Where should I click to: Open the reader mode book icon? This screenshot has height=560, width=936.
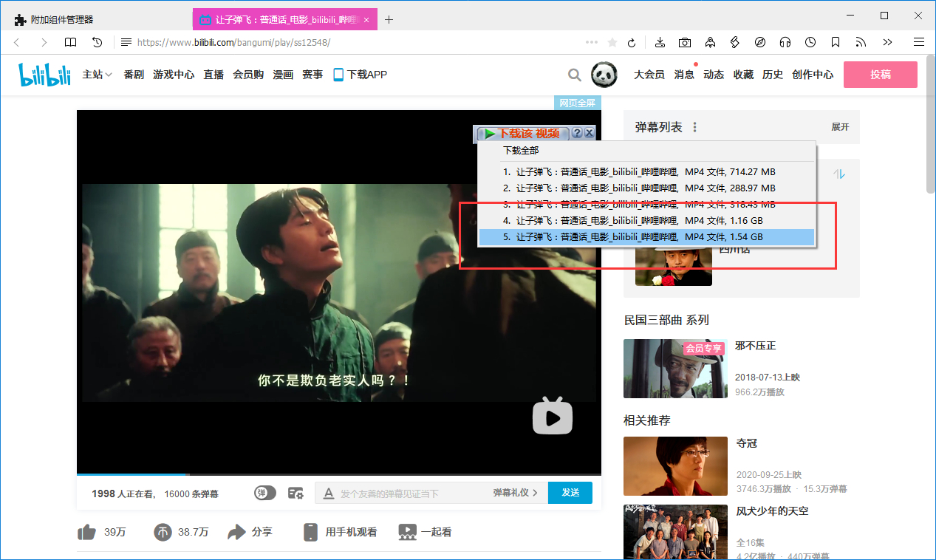click(x=70, y=42)
